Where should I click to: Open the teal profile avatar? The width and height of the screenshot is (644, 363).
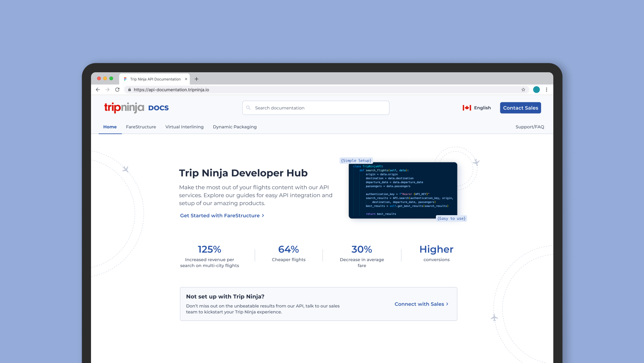tap(537, 90)
